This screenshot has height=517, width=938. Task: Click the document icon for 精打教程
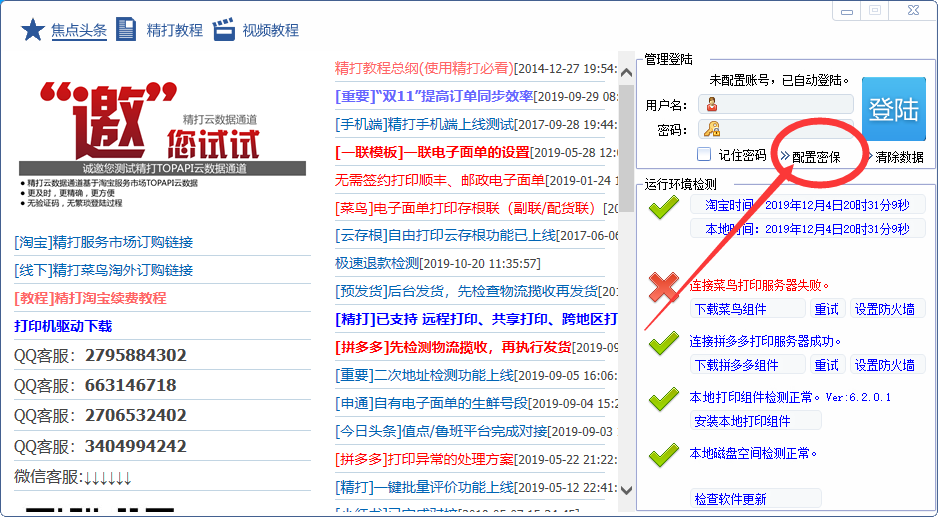[126, 29]
